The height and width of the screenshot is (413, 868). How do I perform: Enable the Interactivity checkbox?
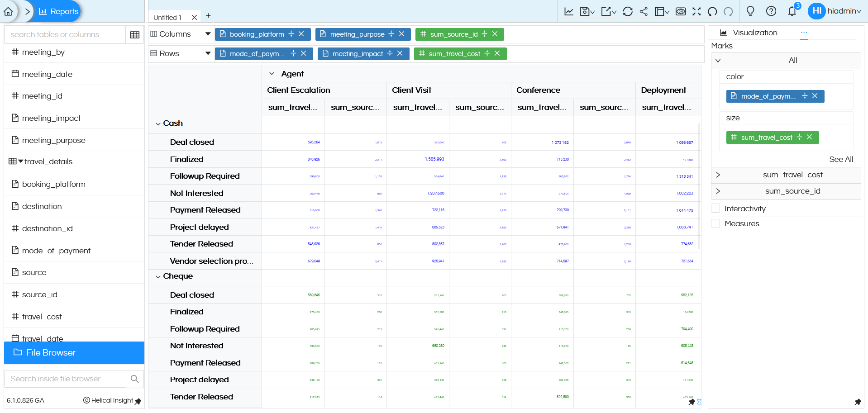(715, 208)
